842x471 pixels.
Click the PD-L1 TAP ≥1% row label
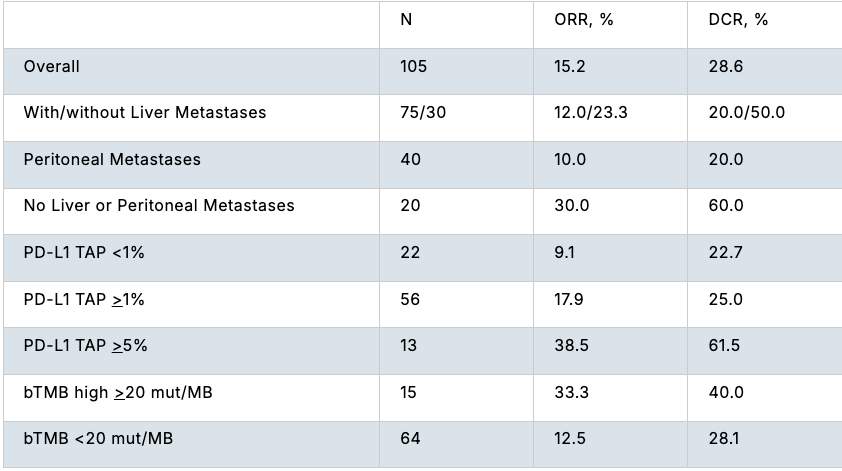(84, 299)
